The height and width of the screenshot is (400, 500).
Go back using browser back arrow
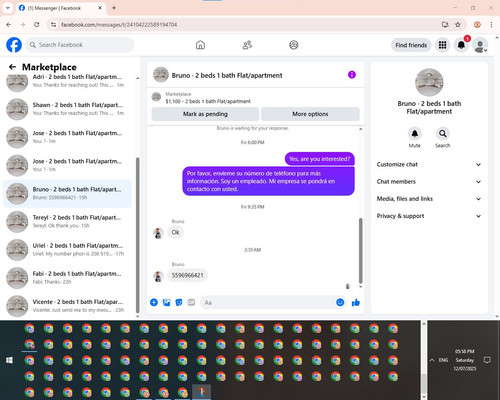(x=9, y=25)
